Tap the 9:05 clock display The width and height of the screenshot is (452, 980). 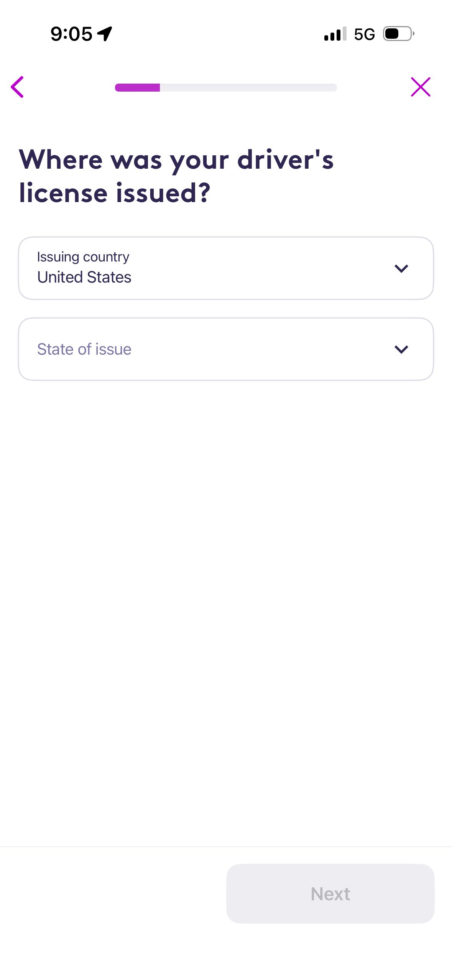[x=71, y=34]
